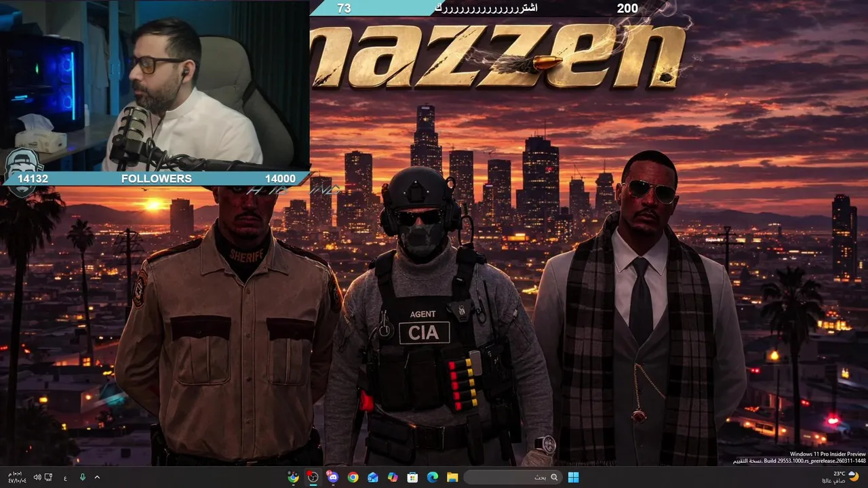Click the 14000 follower goal number
868x488 pixels.
280,179
